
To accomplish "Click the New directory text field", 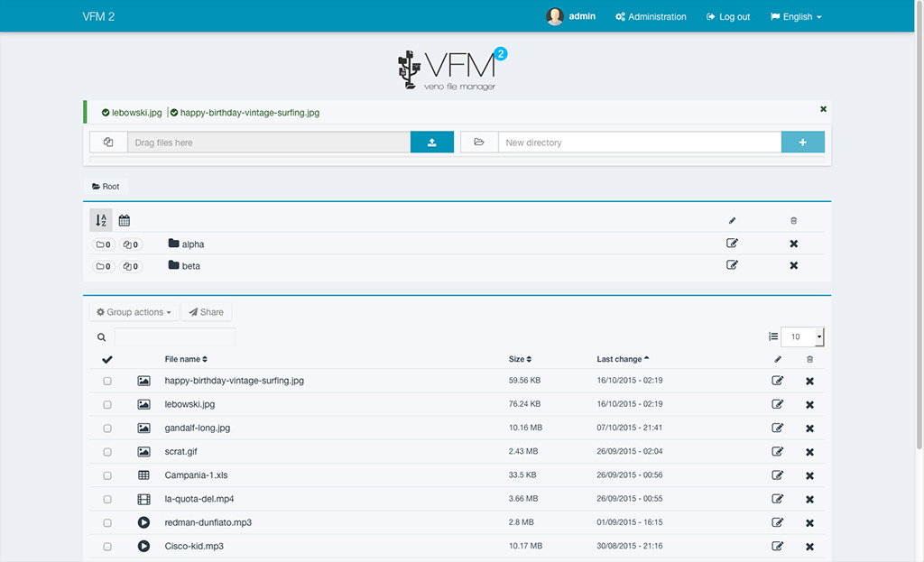I will (x=639, y=143).
